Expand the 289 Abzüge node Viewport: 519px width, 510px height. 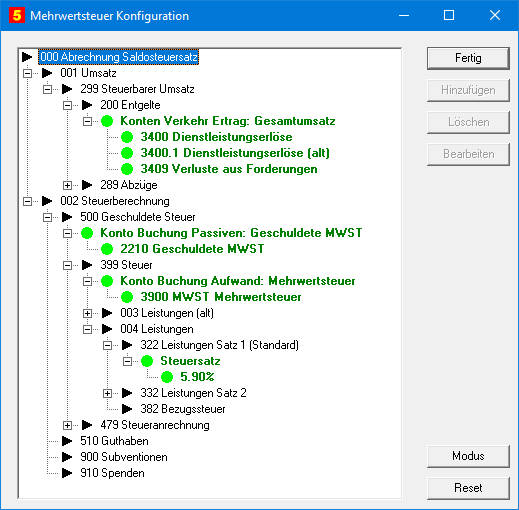[x=67, y=185]
